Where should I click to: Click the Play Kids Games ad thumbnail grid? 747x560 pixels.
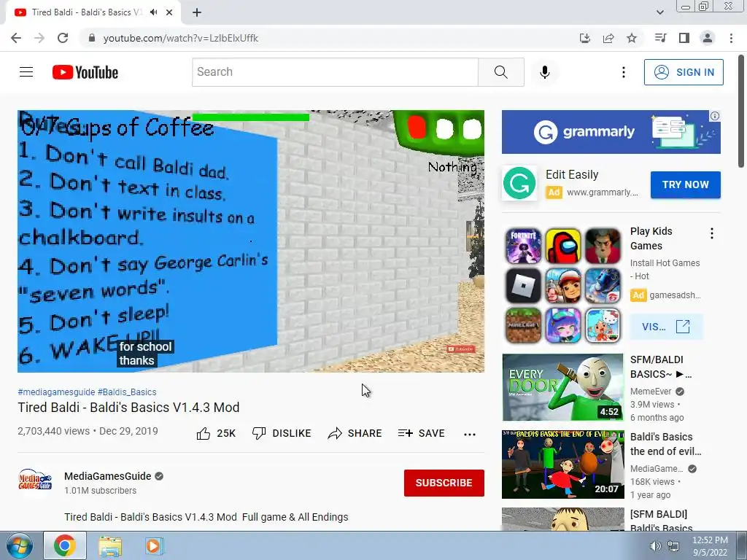[563, 285]
